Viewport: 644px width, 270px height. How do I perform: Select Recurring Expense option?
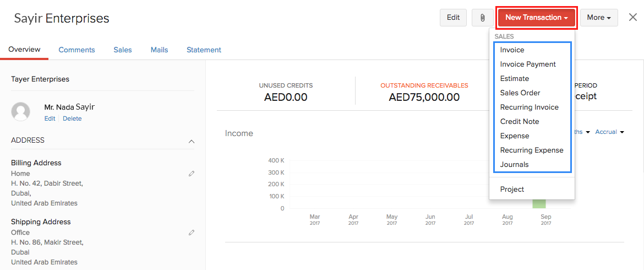(x=532, y=150)
